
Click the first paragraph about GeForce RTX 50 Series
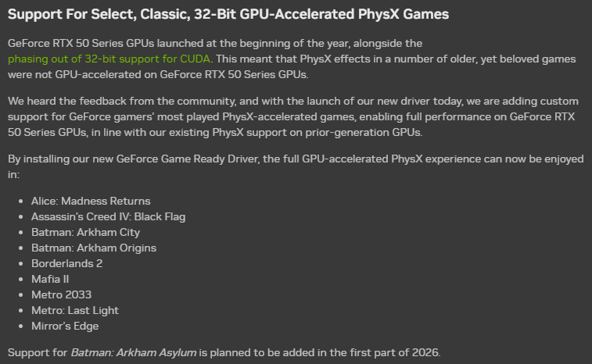click(292, 59)
